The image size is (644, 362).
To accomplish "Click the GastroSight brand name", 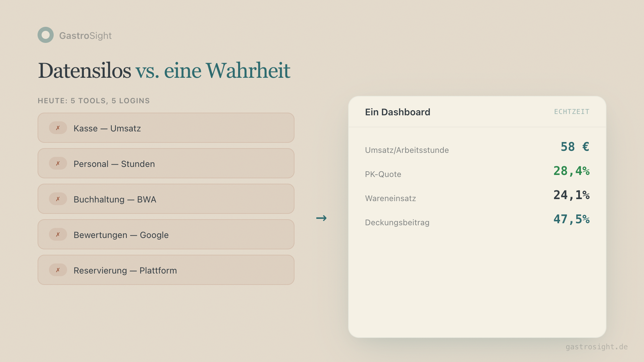I will (x=86, y=36).
